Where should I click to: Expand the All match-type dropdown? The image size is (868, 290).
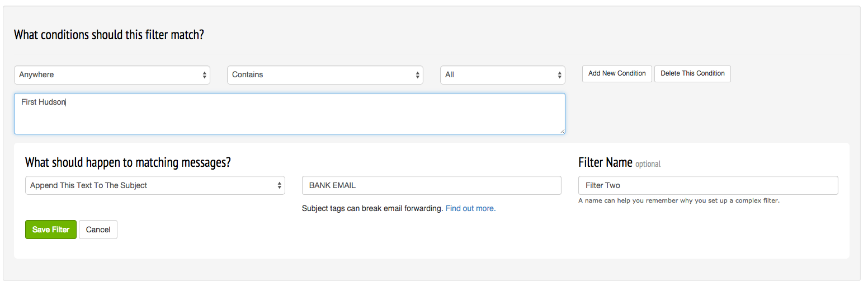(x=503, y=75)
